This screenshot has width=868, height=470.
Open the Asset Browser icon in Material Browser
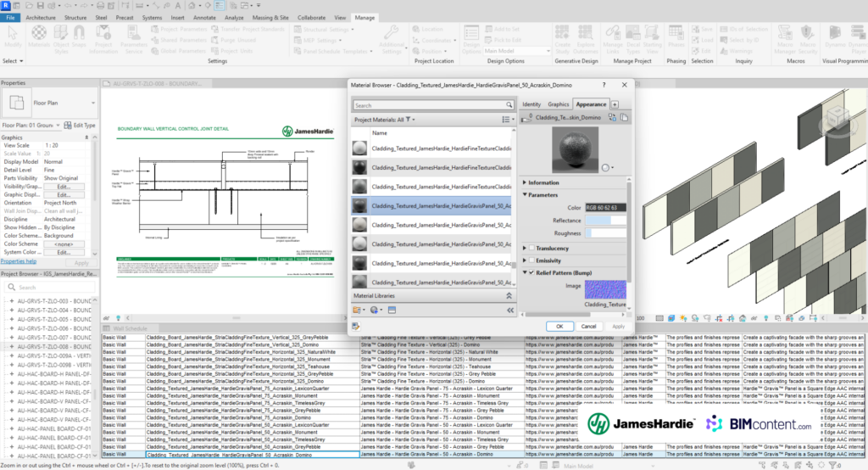click(392, 310)
